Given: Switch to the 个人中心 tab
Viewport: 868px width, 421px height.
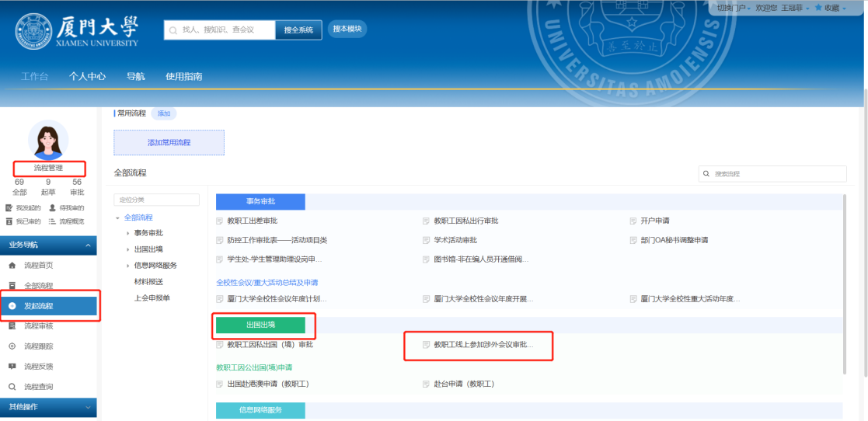Looking at the screenshot, I should tap(87, 76).
